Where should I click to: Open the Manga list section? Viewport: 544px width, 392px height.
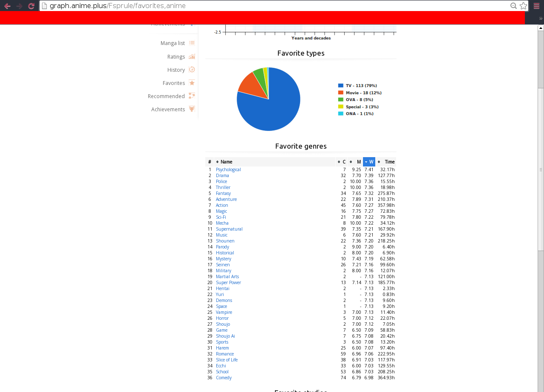click(x=173, y=43)
